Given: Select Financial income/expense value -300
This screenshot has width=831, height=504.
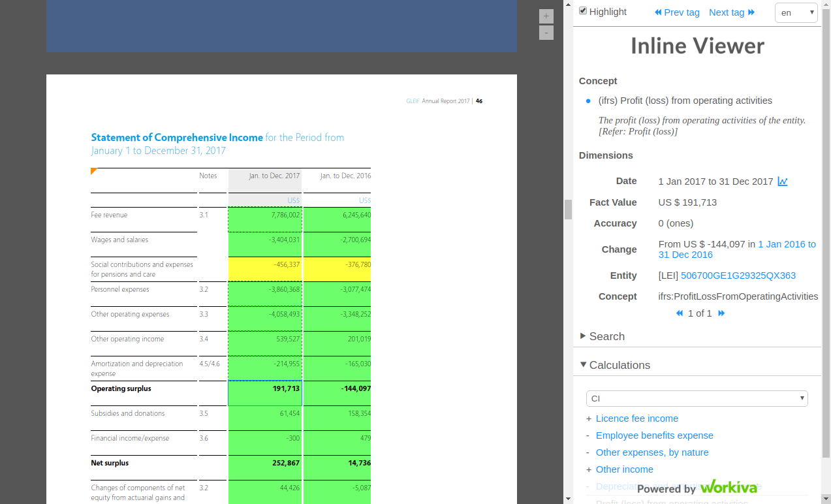Looking at the screenshot, I should click(265, 443).
